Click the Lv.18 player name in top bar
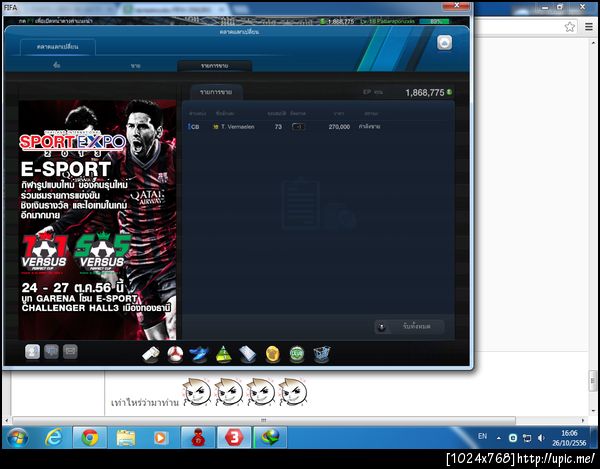This screenshot has height=469, width=600. click(x=387, y=21)
